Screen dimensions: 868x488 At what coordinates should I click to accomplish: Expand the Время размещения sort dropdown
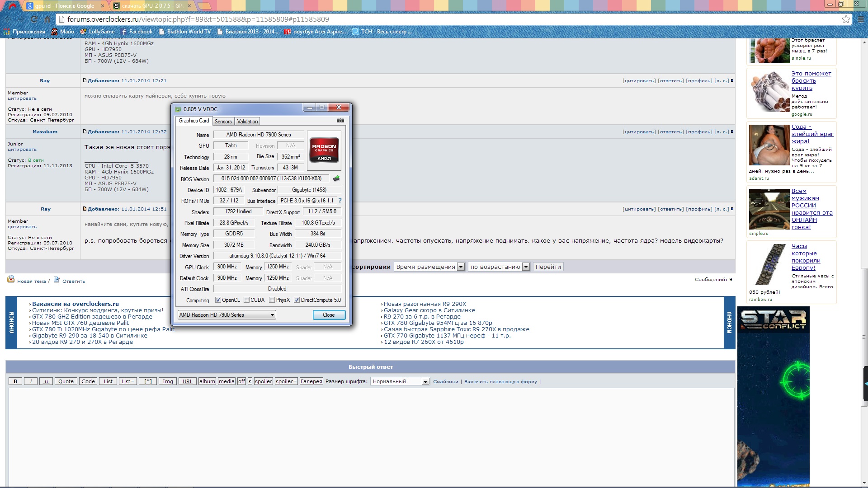coord(429,267)
